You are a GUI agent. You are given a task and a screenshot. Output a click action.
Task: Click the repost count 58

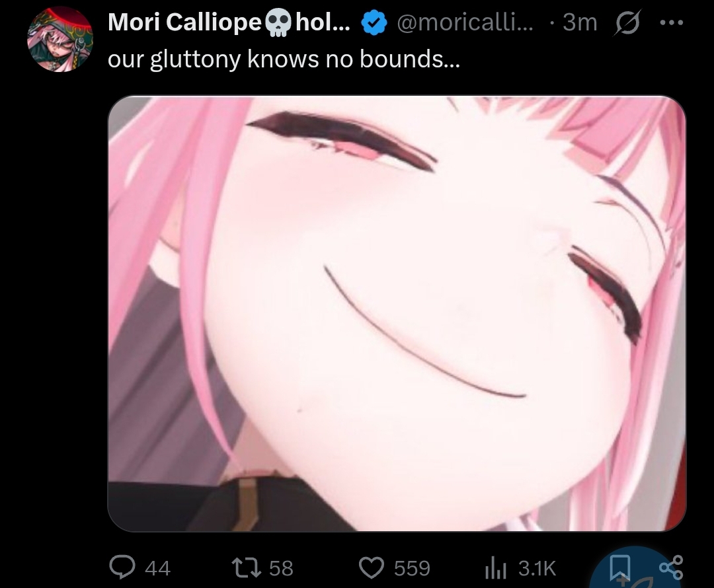click(x=281, y=568)
